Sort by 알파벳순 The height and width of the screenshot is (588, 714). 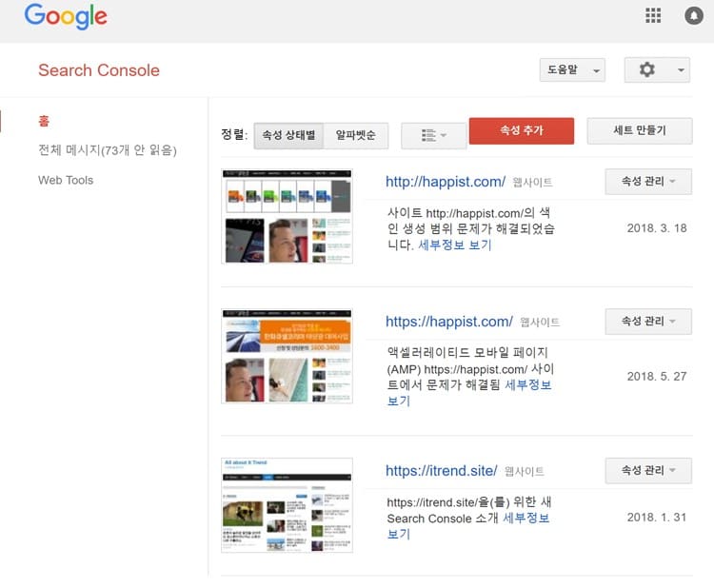pos(356,136)
